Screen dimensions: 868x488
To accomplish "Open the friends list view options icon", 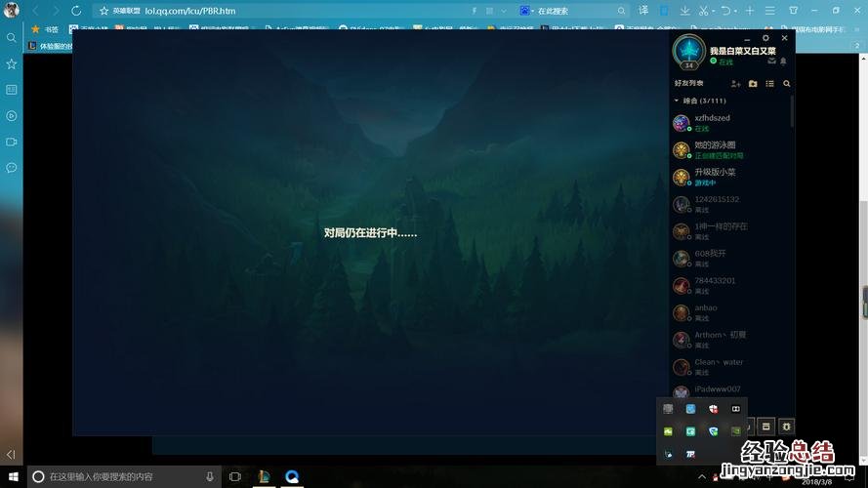I will pyautogui.click(x=769, y=84).
